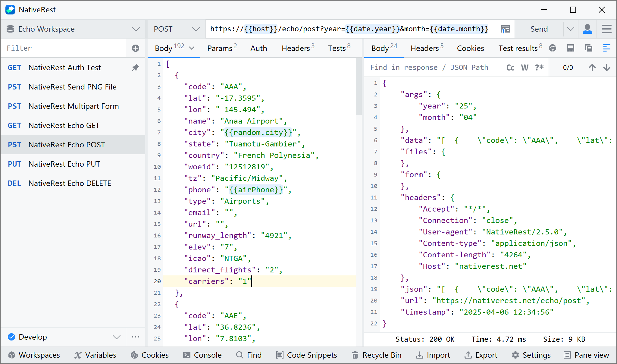Expand the Echo Workspace dropdown
The image size is (617, 364).
click(x=136, y=29)
